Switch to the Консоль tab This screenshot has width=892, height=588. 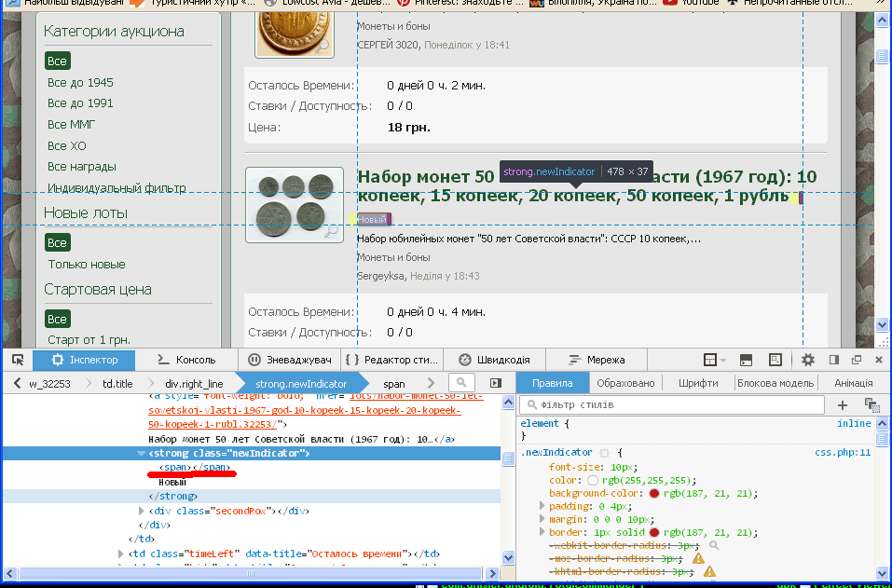[186, 360]
